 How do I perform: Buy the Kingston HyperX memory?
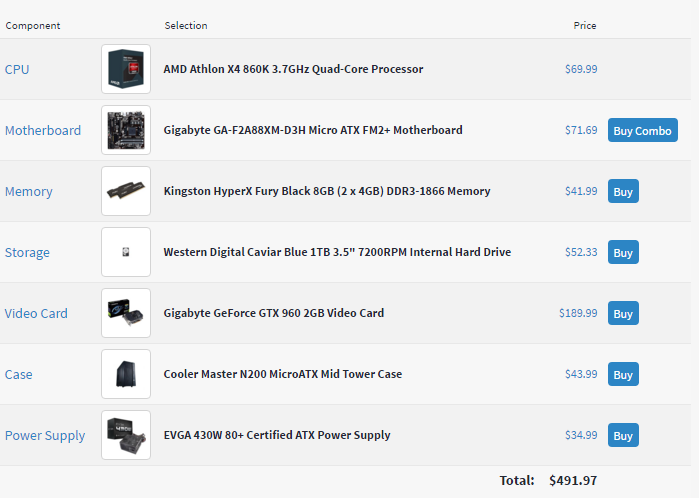click(x=623, y=191)
